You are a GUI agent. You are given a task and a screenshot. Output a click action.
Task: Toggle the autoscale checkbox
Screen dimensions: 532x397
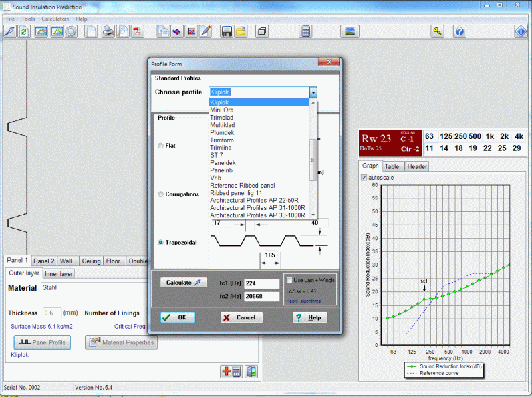click(364, 178)
